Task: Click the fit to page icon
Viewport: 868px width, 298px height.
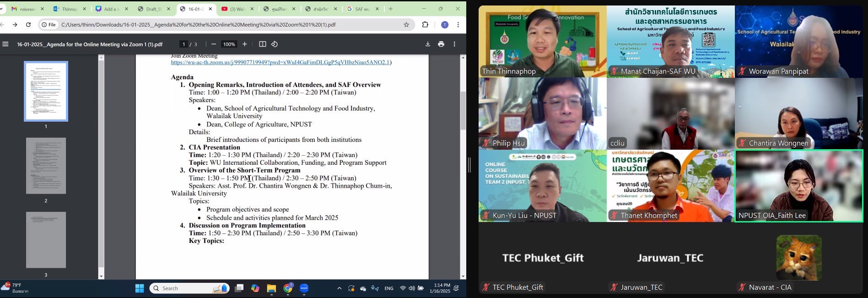Action: coord(262,44)
